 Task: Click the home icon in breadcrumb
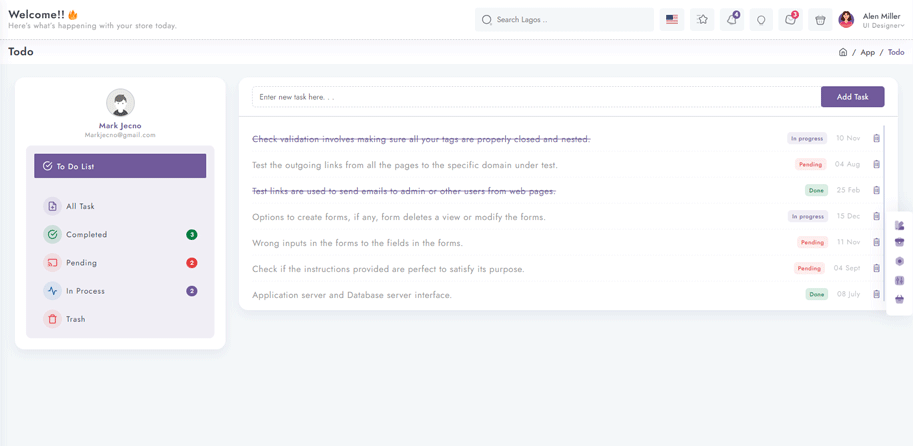843,52
